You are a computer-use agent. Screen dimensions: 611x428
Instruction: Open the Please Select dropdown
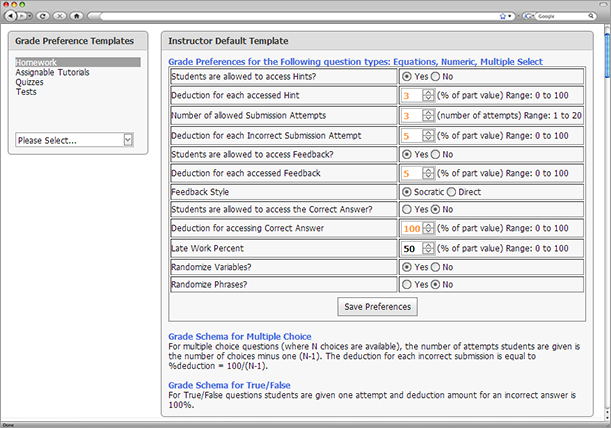pyautogui.click(x=74, y=140)
